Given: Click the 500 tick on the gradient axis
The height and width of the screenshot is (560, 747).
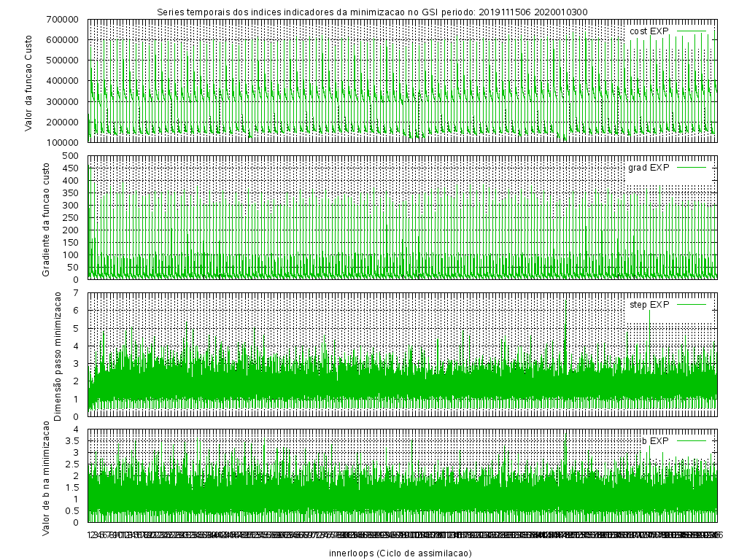Looking at the screenshot, I should tap(70, 156).
